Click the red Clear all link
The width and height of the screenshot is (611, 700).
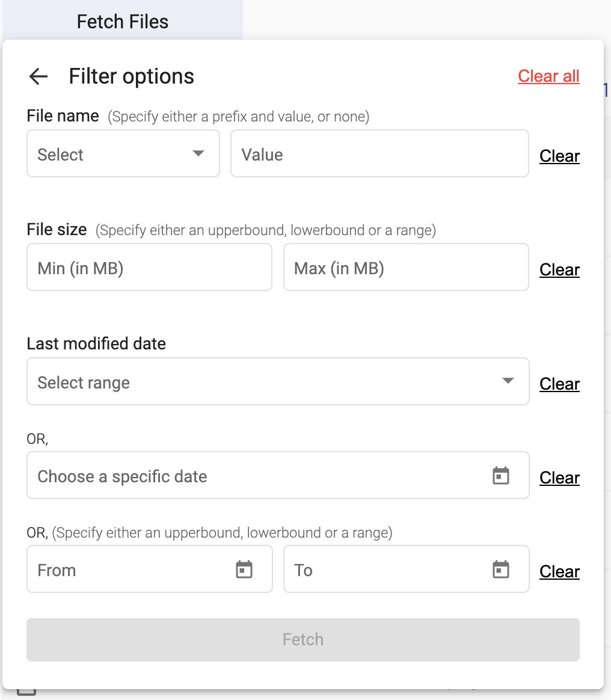click(548, 76)
